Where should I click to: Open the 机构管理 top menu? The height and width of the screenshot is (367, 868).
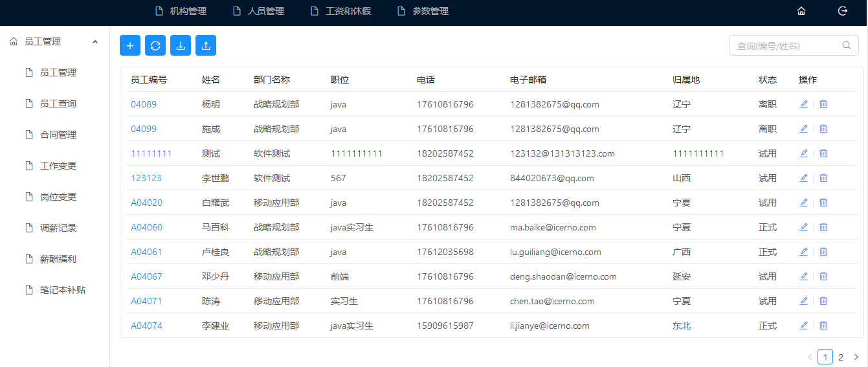click(181, 11)
